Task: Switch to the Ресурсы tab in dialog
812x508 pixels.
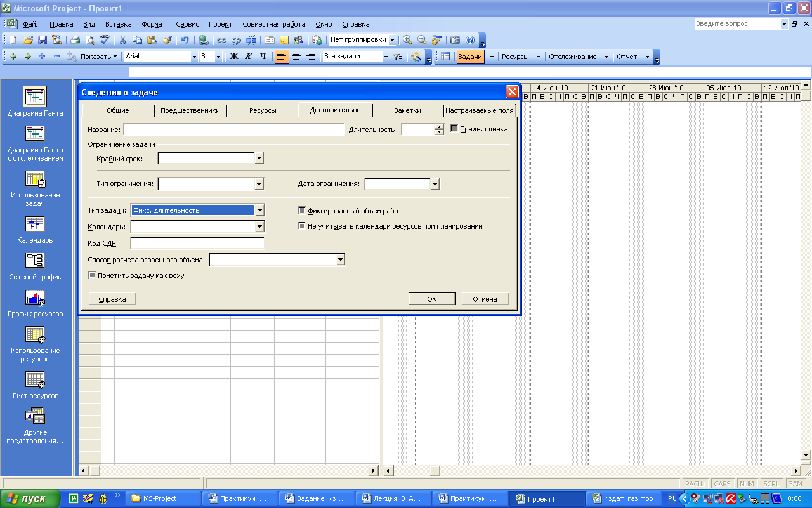Action: 263,110
